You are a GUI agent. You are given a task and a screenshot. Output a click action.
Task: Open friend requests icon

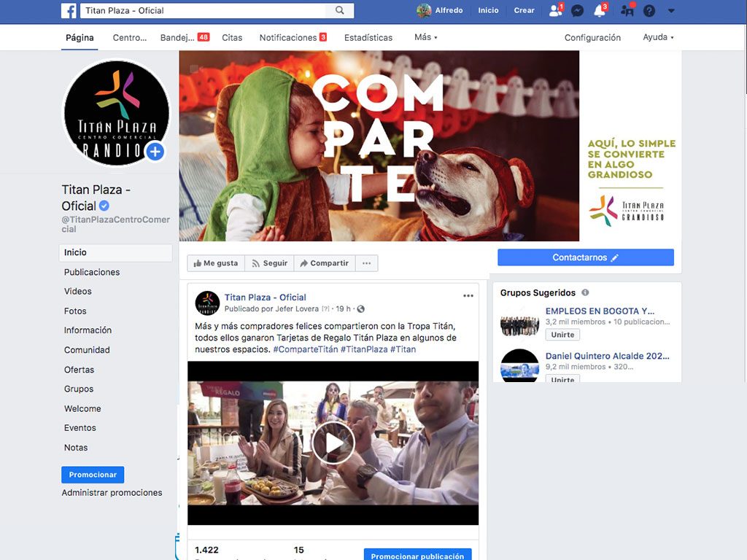(556, 11)
